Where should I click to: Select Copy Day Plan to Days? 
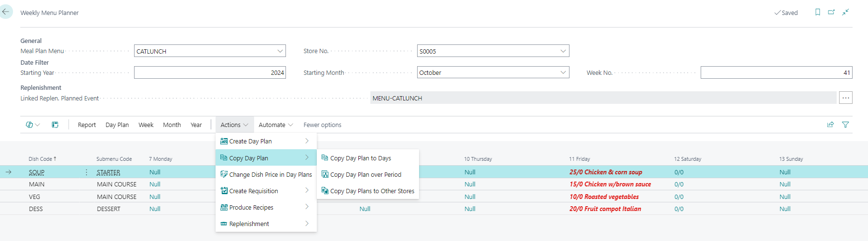tap(360, 158)
